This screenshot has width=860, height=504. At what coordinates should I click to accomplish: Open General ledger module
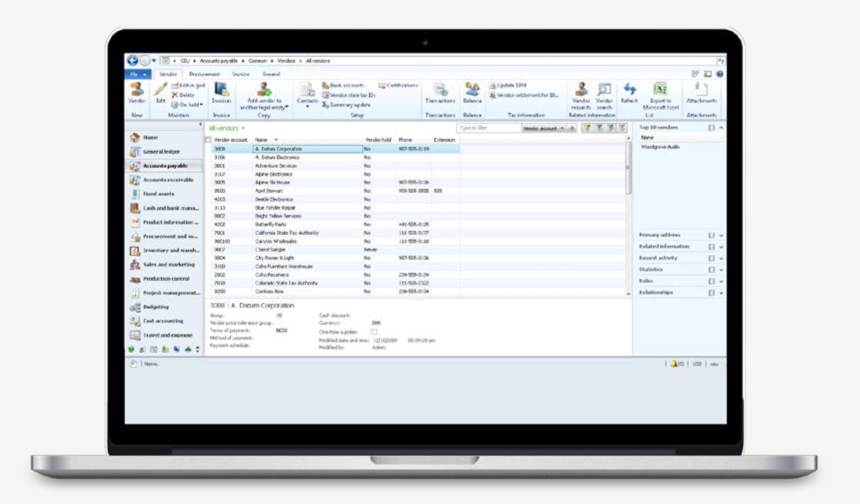(x=164, y=152)
